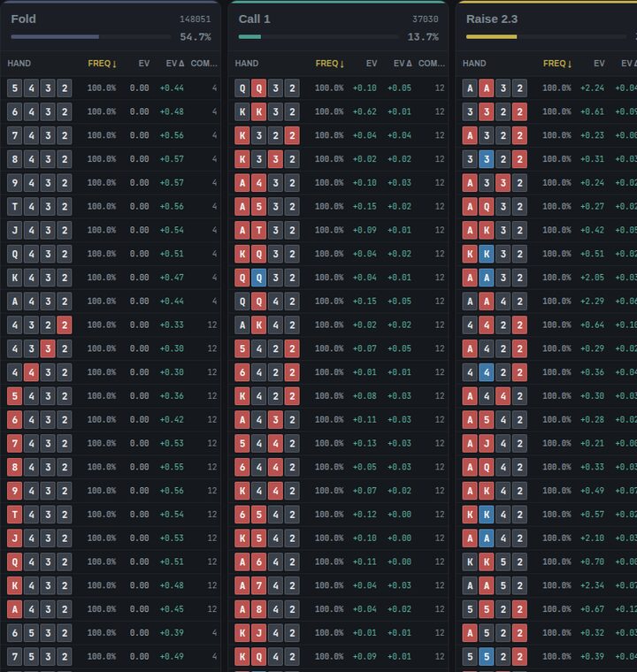Viewport: 637px width, 672px height.
Task: Click blue 5 card in Raise 5522 row
Action: tap(487, 656)
